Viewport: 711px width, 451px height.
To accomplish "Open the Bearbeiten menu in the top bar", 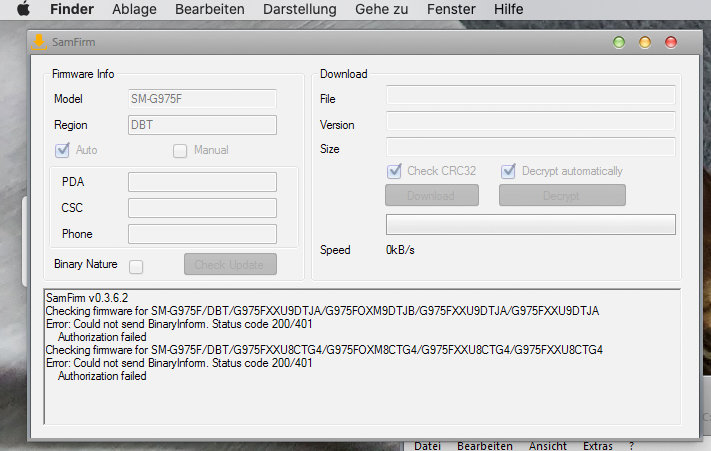I will [x=209, y=9].
